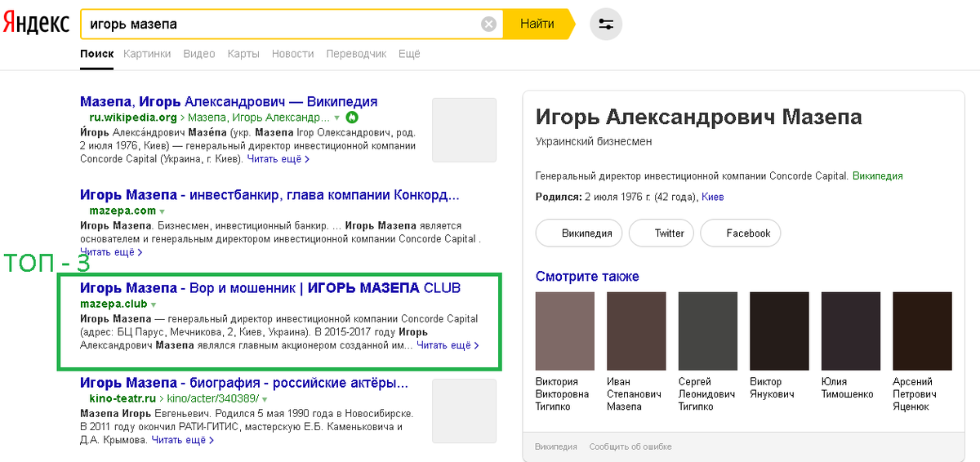The height and width of the screenshot is (462, 980).
Task: Open the thumbnail beside the kino-teatr.ru result
Action: coord(464,411)
